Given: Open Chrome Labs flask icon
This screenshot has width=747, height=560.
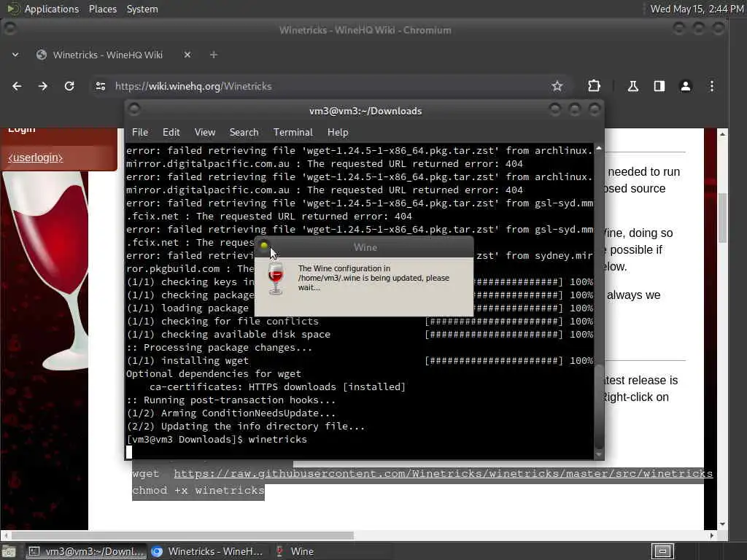Looking at the screenshot, I should click(x=632, y=86).
